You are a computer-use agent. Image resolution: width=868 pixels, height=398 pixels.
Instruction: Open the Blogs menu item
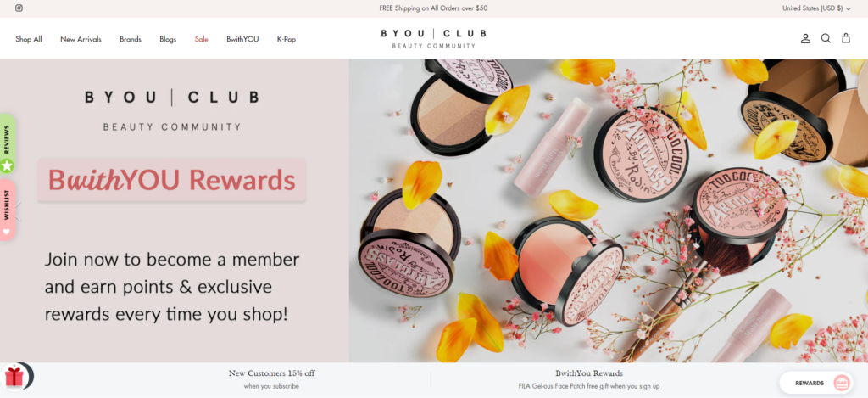(x=168, y=39)
